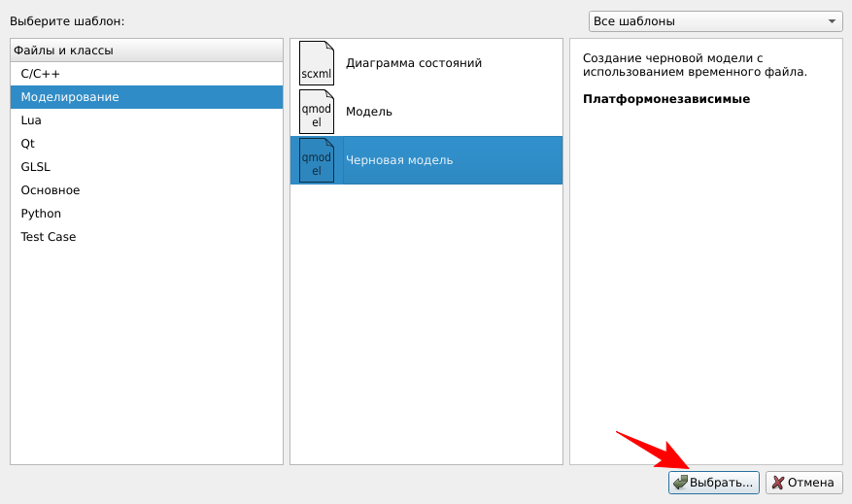The image size is (852, 504).
Task: Select the Модель template label
Action: click(x=369, y=112)
